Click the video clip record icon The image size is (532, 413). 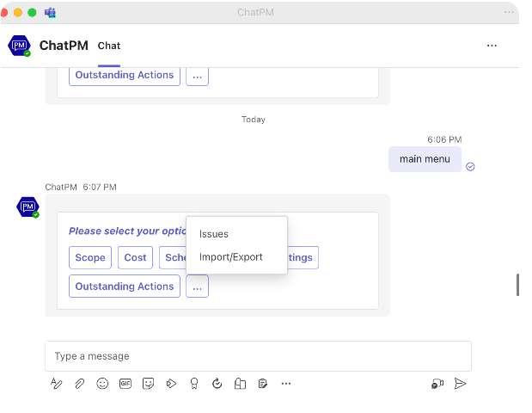point(437,384)
